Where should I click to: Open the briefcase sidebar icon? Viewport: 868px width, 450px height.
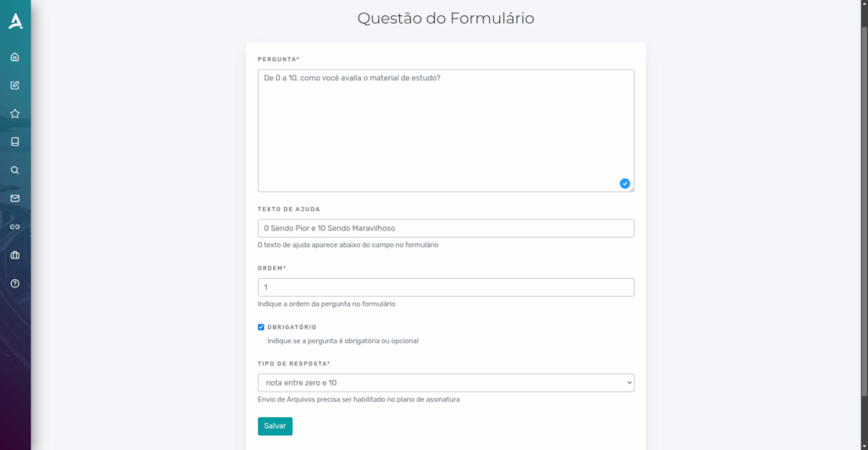tap(15, 255)
